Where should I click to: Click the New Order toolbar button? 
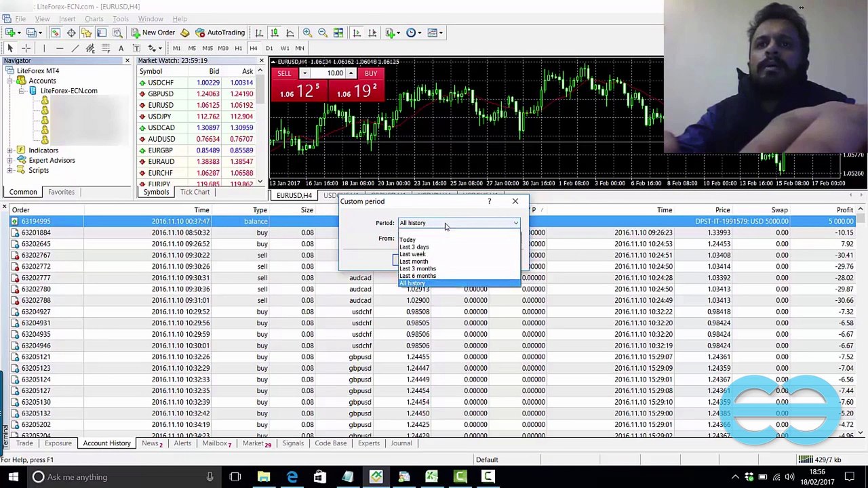[x=154, y=33]
